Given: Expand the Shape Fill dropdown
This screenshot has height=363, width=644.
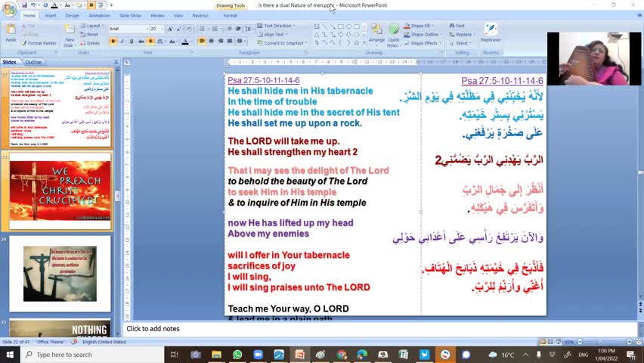Looking at the screenshot, I should point(424,26).
